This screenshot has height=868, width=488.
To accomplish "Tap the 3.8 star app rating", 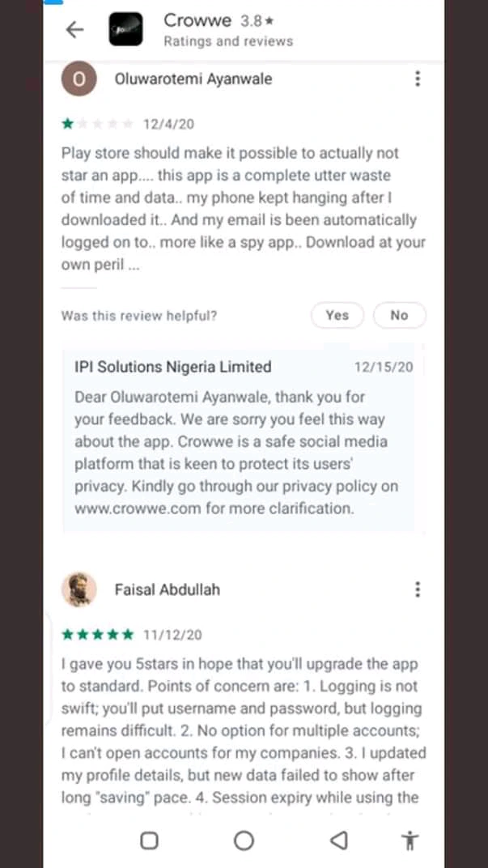I will point(257,21).
